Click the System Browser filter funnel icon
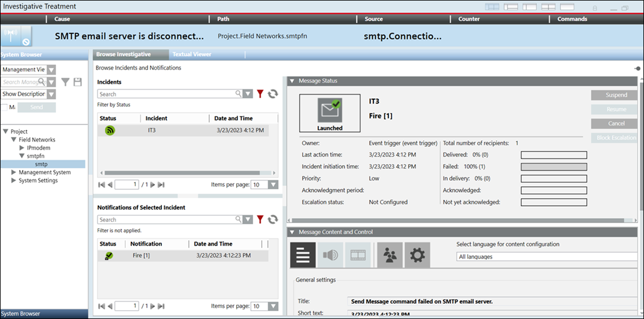The height and width of the screenshot is (319, 644). coord(66,82)
